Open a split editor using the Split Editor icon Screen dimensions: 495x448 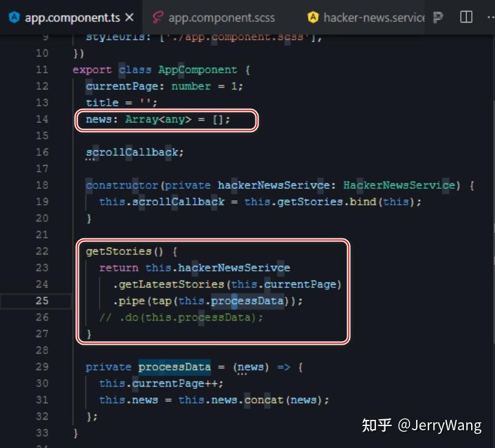click(465, 18)
